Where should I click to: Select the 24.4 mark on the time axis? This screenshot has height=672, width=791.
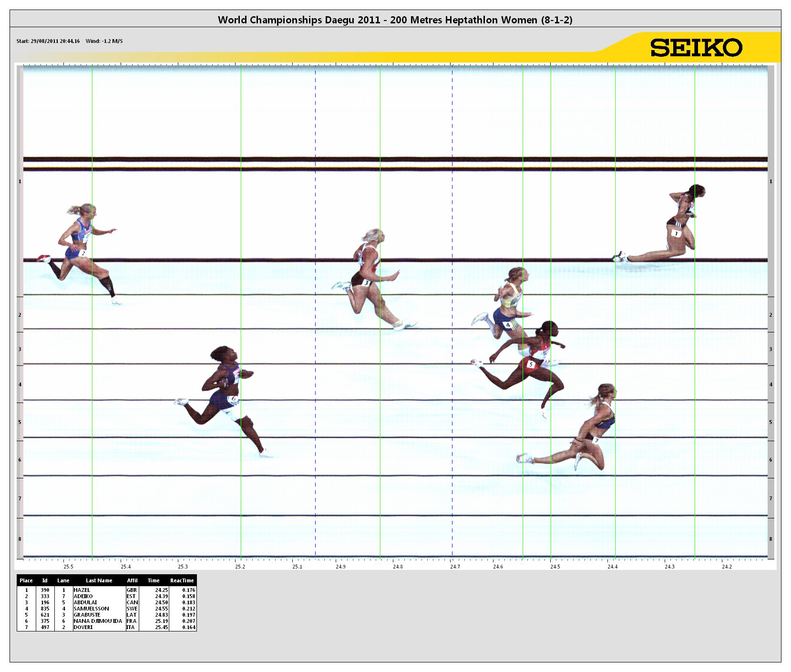612,567
